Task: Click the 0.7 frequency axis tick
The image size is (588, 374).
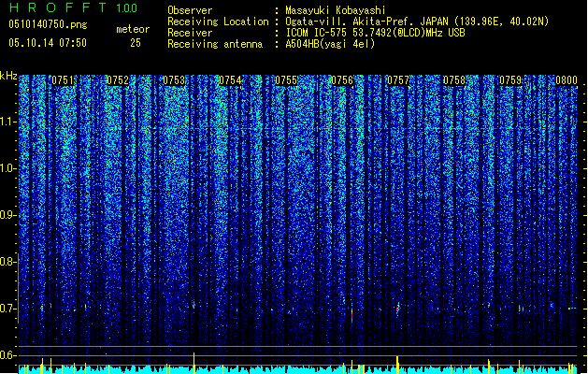Action: coord(8,309)
